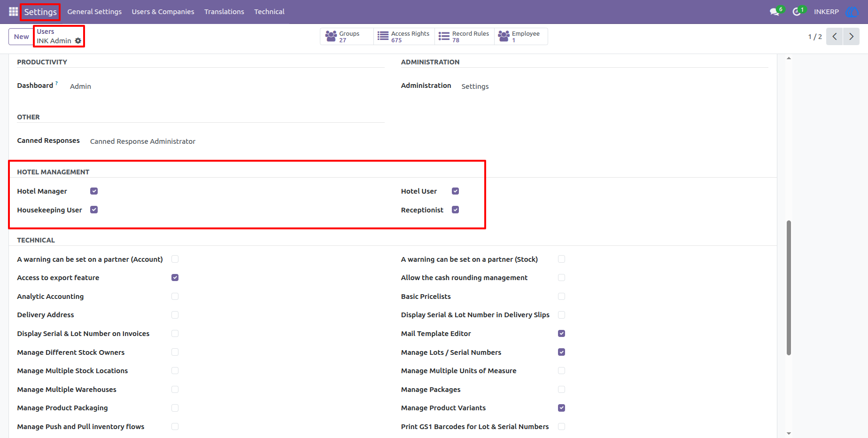Screen dimensions: 868x438
Task: Open the Translations menu
Action: [x=224, y=12]
